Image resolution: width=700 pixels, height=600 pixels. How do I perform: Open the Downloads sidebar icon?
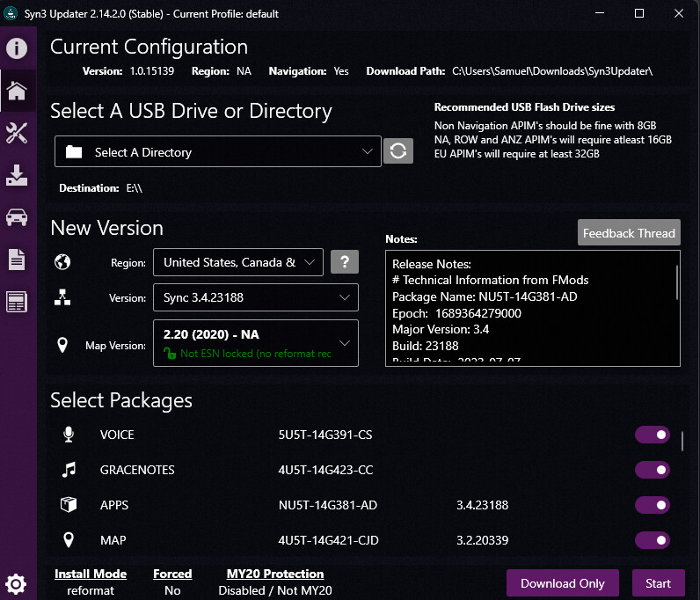click(17, 175)
